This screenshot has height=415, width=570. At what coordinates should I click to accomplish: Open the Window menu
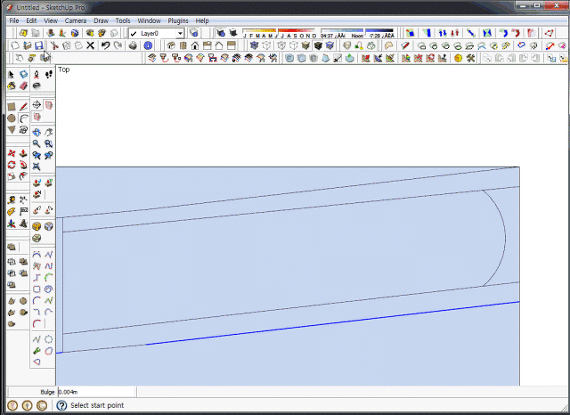point(149,21)
